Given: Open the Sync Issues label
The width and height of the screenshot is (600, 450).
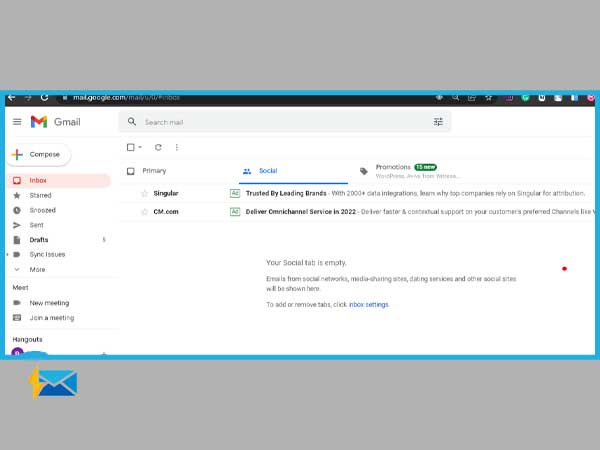Looking at the screenshot, I should (x=47, y=254).
